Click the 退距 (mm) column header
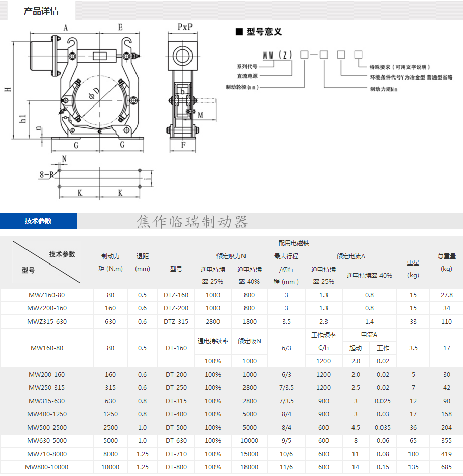This screenshot has height=476, width=463. [x=142, y=262]
